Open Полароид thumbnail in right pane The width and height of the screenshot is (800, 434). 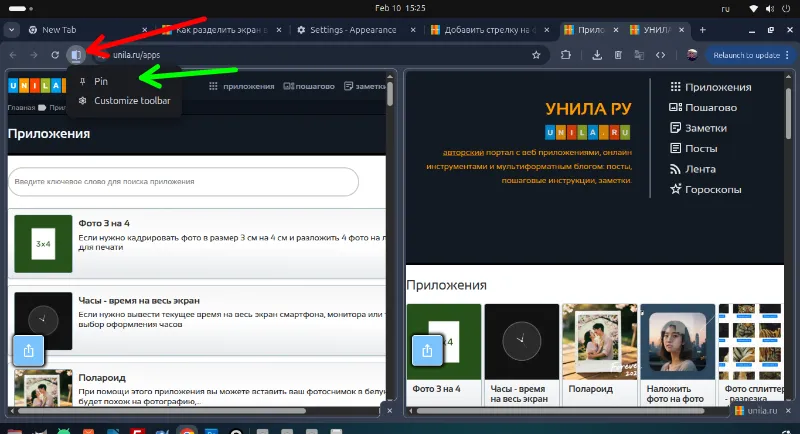pos(599,342)
